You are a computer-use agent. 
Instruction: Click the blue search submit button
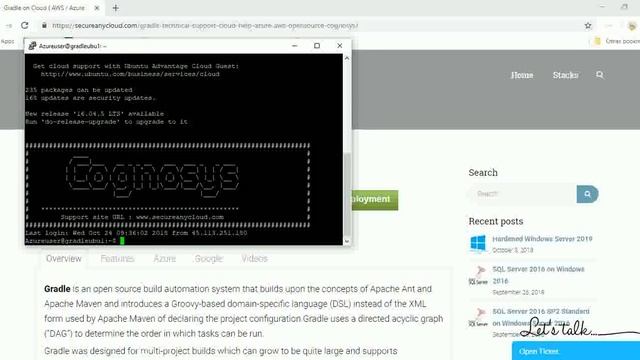click(587, 194)
